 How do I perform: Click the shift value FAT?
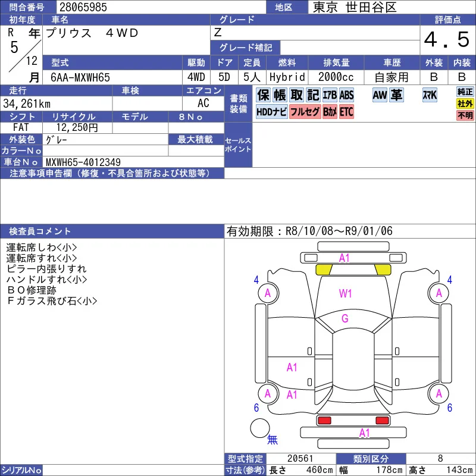(21, 127)
